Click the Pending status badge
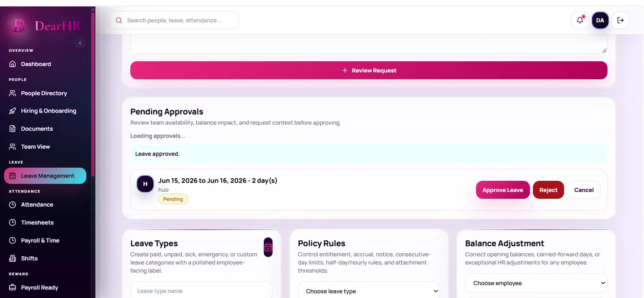 173,199
